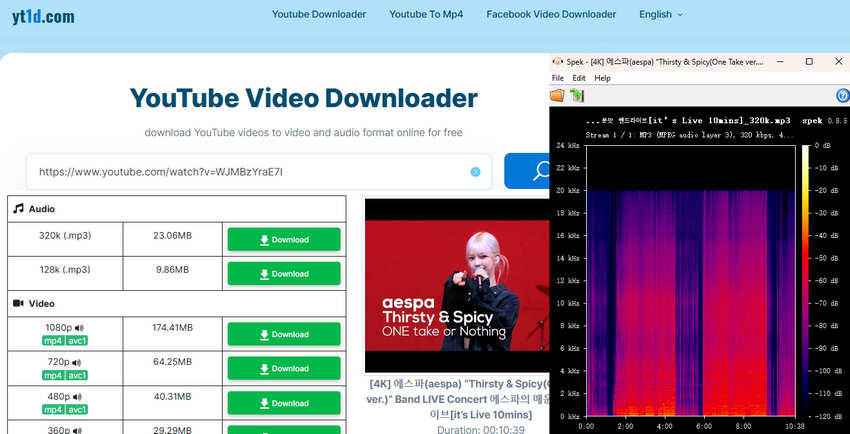Click the "YouTube Video Downloader" heading

point(304,98)
